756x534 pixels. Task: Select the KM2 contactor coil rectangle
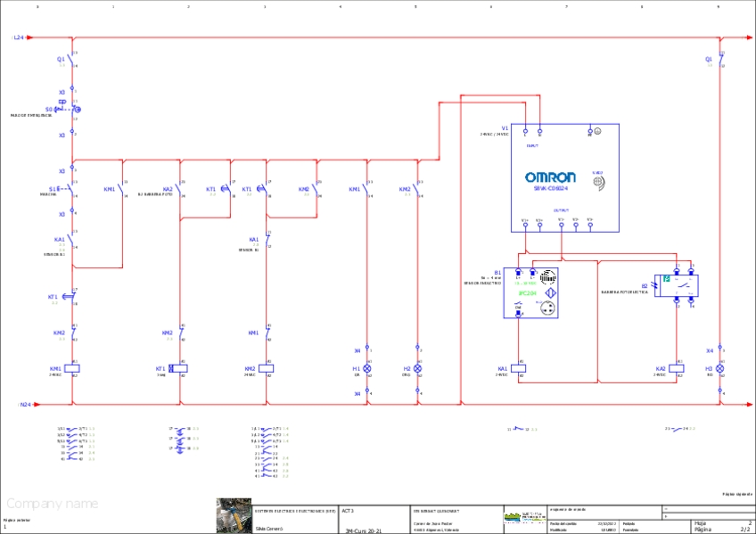coord(267,368)
